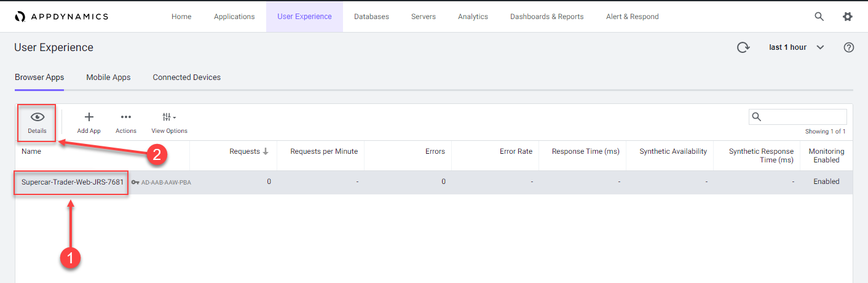Open the Applications menu
Viewport: 868px width, 283px height.
coord(234,17)
